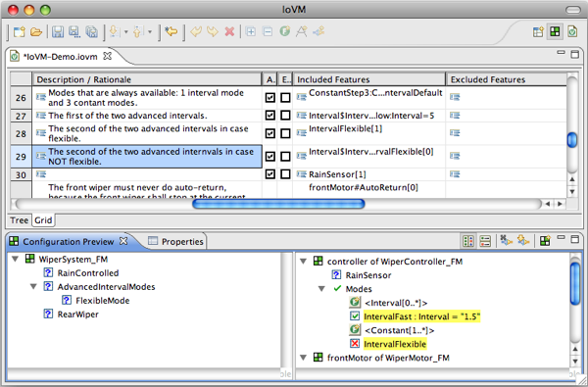588x387 pixels.
Task: Toggle the E. checkbox in row 29
Action: (x=285, y=156)
